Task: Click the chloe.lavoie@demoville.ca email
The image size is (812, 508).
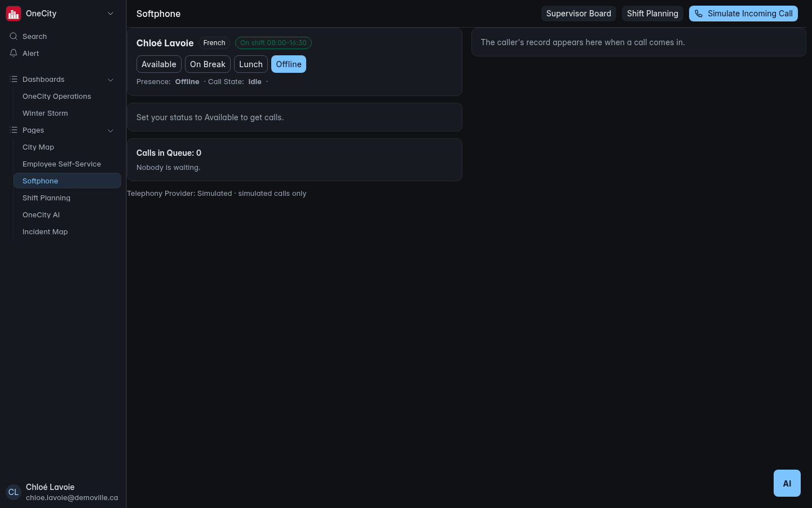Action: [72, 498]
